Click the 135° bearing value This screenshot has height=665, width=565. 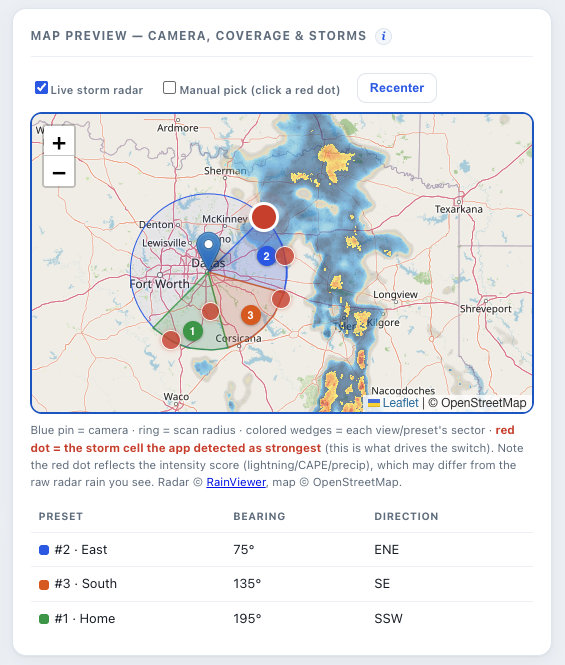click(x=247, y=584)
